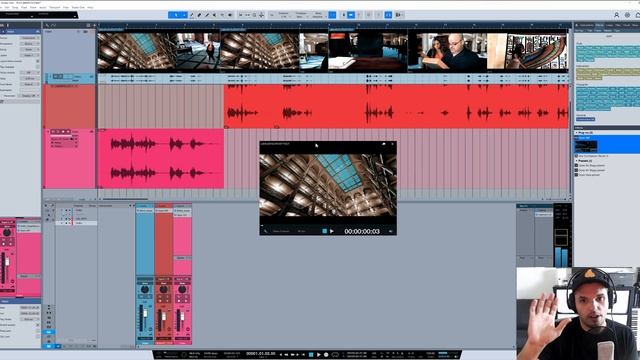Switch to Instruments tab in browser
Viewport: 640px width, 360px height.
(586, 25)
